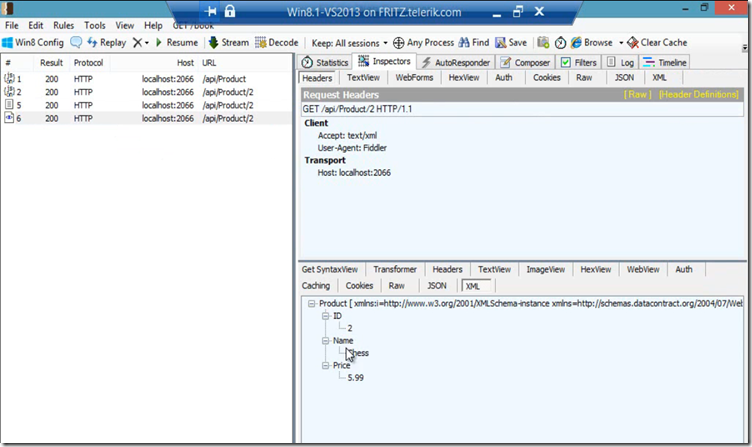Open response Caching tab

pos(316,286)
